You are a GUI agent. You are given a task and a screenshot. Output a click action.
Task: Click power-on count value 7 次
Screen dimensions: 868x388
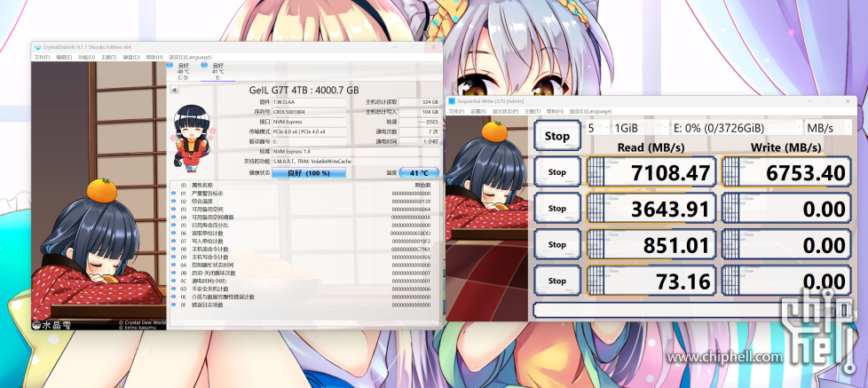[x=419, y=131]
